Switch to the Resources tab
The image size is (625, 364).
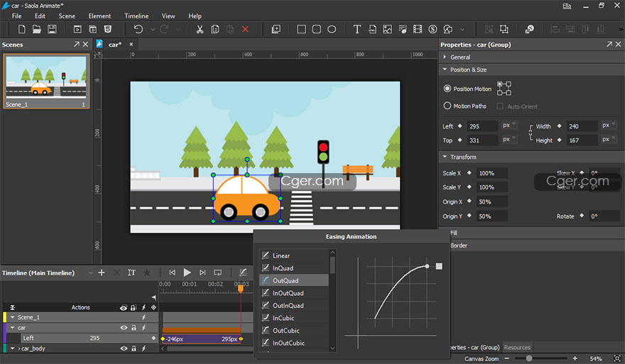point(517,347)
